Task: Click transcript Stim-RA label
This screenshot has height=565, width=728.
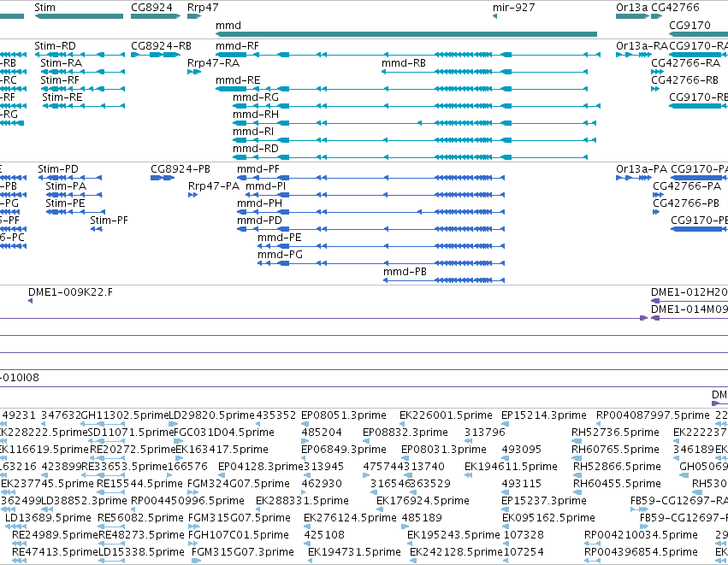Action: click(x=61, y=63)
